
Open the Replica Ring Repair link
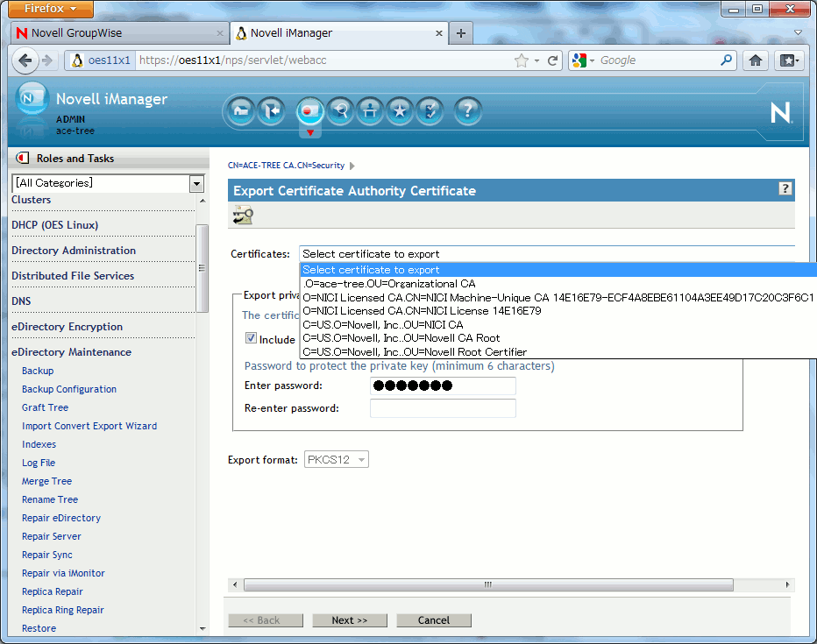tap(62, 610)
